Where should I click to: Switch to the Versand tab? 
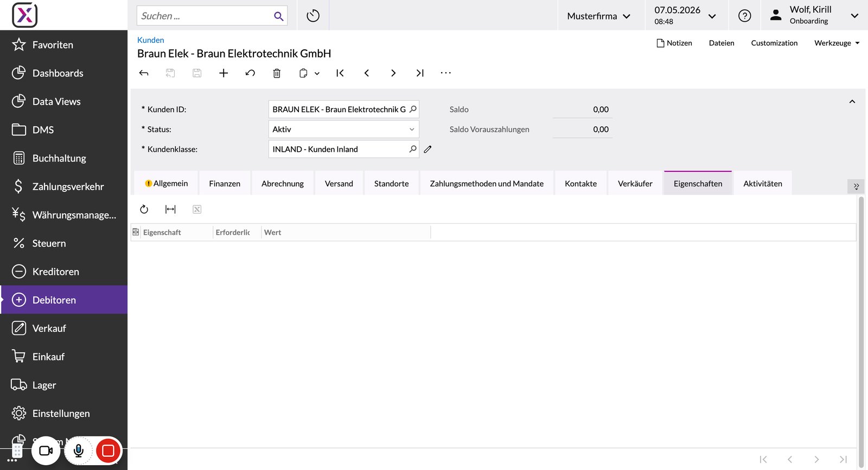point(339,183)
